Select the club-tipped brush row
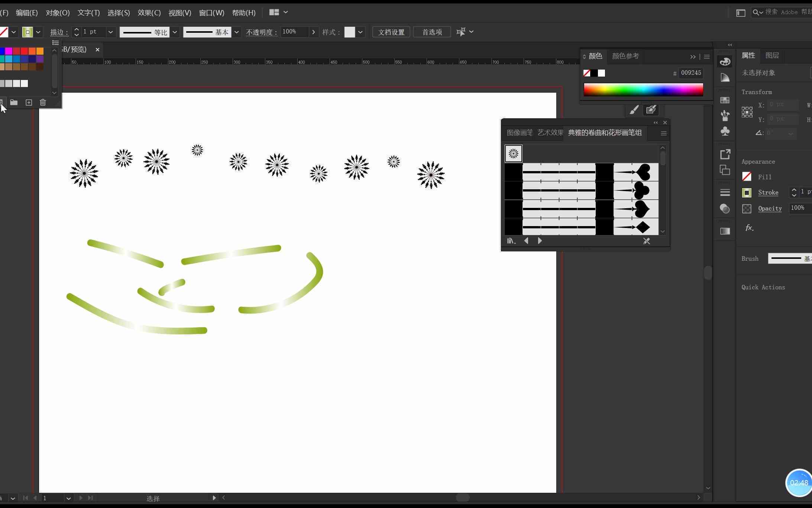 [x=581, y=190]
